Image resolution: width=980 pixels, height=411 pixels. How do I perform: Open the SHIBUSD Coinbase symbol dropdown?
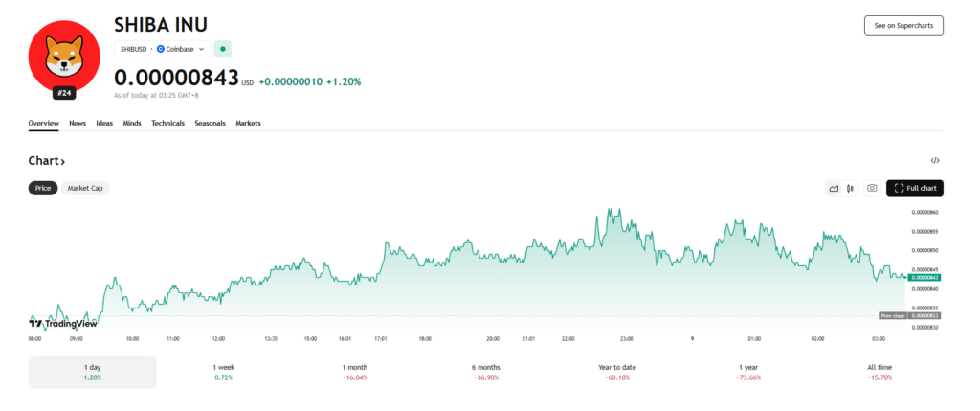point(162,48)
